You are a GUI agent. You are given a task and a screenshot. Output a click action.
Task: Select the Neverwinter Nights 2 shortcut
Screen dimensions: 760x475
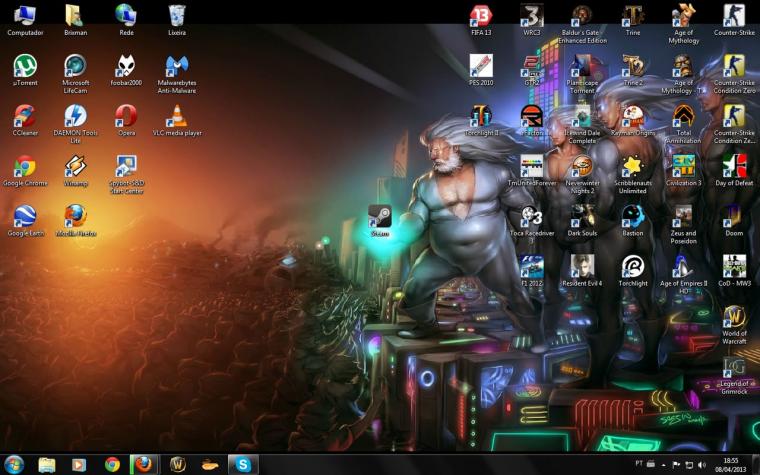(582, 174)
